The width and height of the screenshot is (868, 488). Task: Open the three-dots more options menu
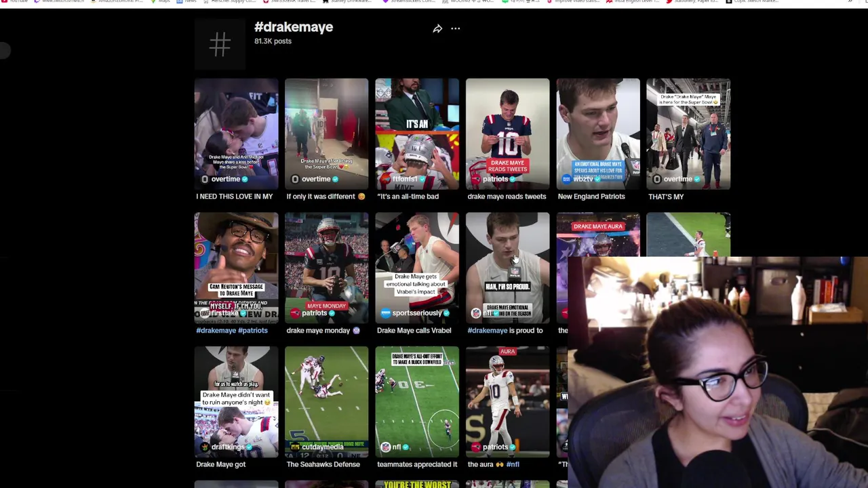click(456, 28)
